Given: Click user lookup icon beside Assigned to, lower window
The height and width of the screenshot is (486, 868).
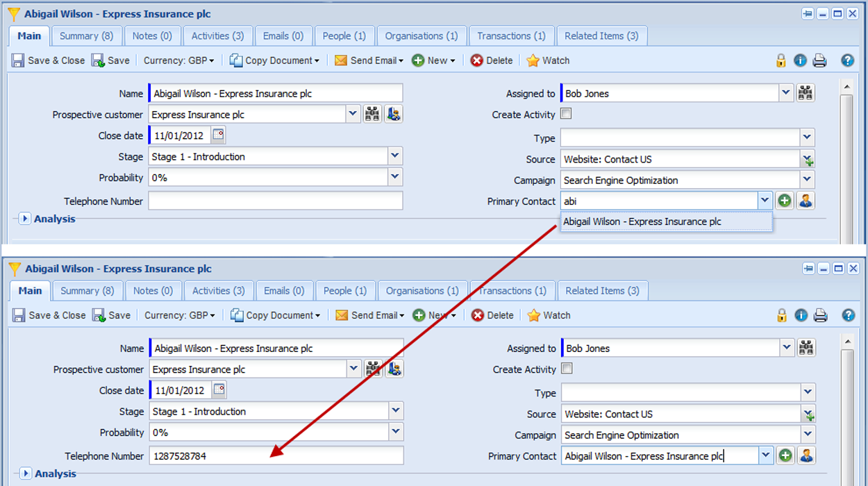Looking at the screenshot, I should click(x=806, y=348).
